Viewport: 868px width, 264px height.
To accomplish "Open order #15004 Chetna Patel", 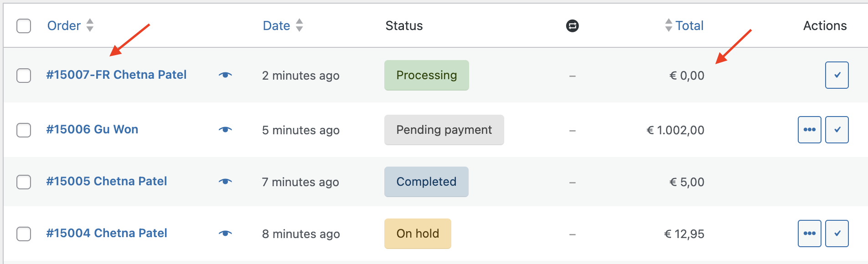I will coord(107,233).
